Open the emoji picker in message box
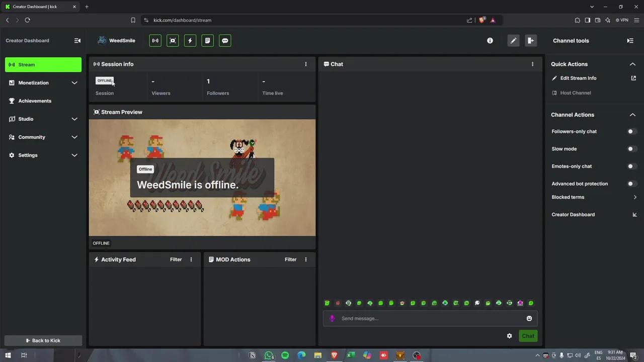The width and height of the screenshot is (644, 362). pos(529,318)
